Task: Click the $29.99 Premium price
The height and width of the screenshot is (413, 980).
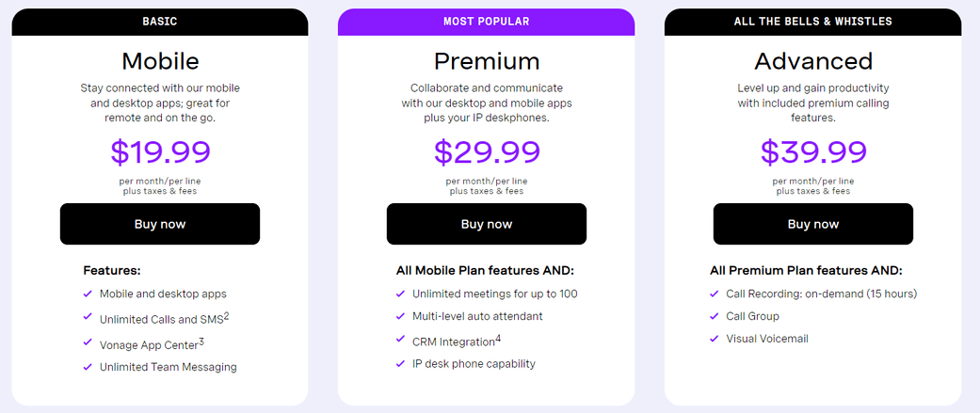Action: (487, 152)
